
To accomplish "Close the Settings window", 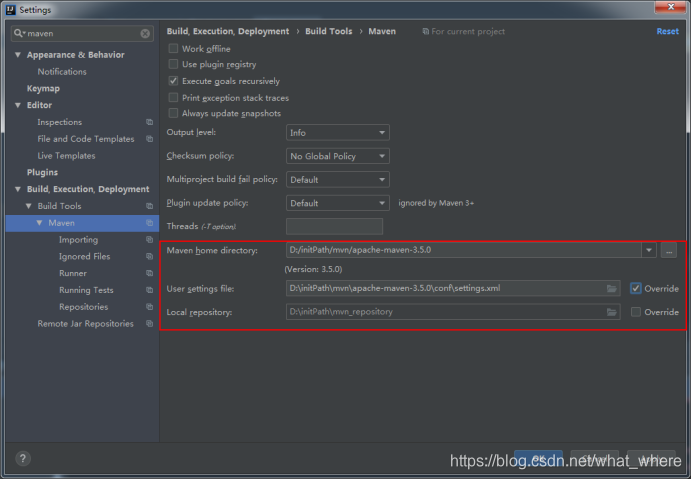I will (670, 7).
